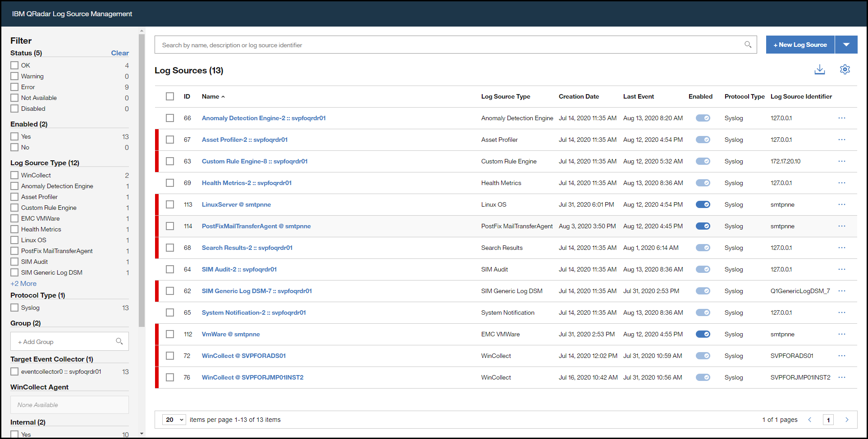Screen dimensions: 868x439
Task: Open Health Metrics-2 :: svpfoqrdr01 link
Action: (x=247, y=183)
